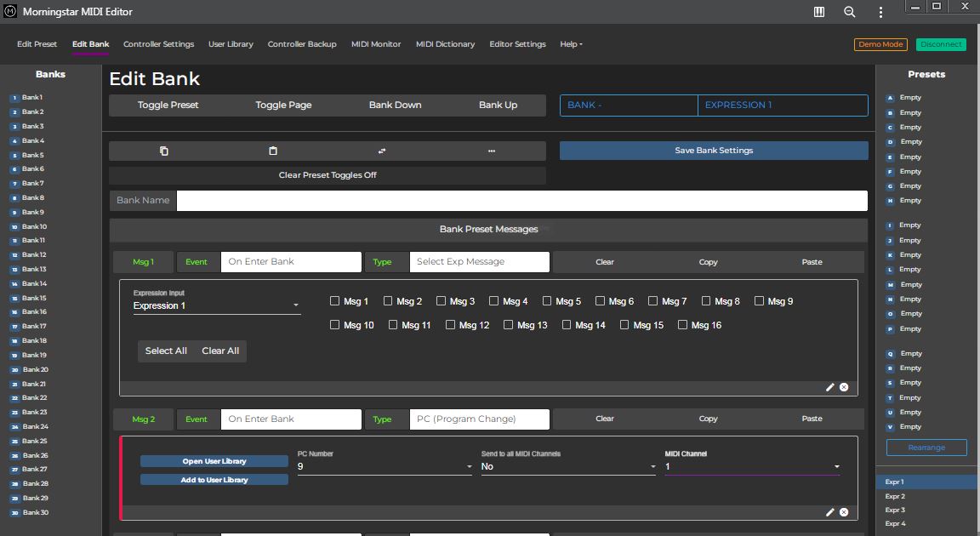Open the MIDI Channel dropdown
The height and width of the screenshot is (536, 980).
click(752, 466)
